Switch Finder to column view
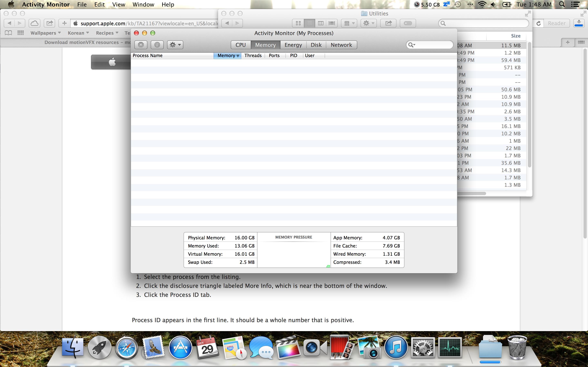This screenshot has height=367, width=588. [x=321, y=23]
